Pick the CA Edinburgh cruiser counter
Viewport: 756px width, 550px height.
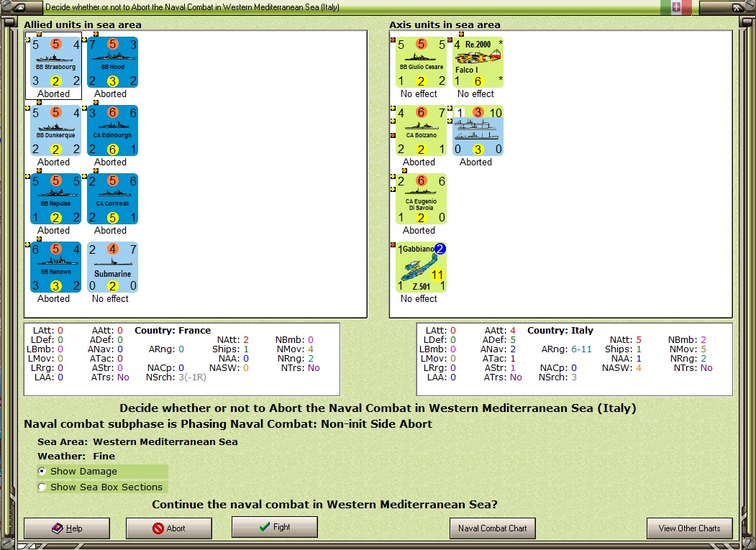tap(113, 131)
